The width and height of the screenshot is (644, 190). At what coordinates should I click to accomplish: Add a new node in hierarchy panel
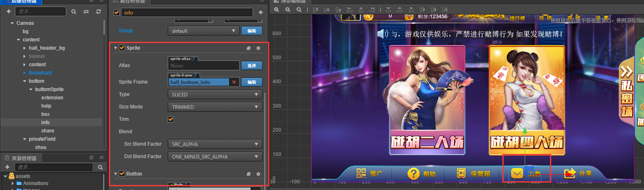[x=8, y=12]
